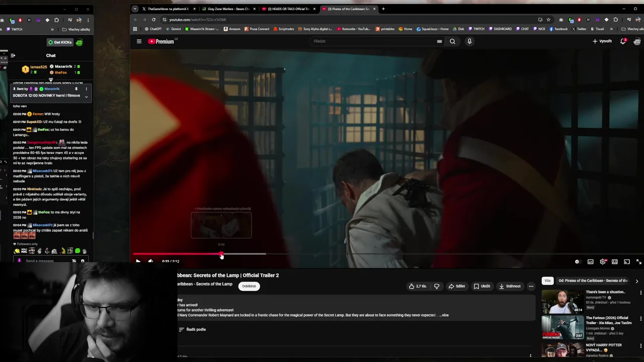The image size is (644, 362).
Task: Unpin message with the pin icon
Action: click(x=76, y=89)
